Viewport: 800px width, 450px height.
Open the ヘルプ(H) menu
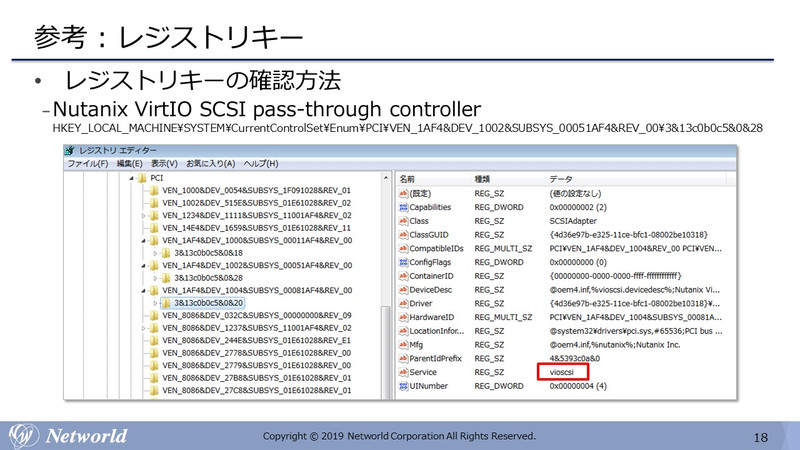coord(261,164)
